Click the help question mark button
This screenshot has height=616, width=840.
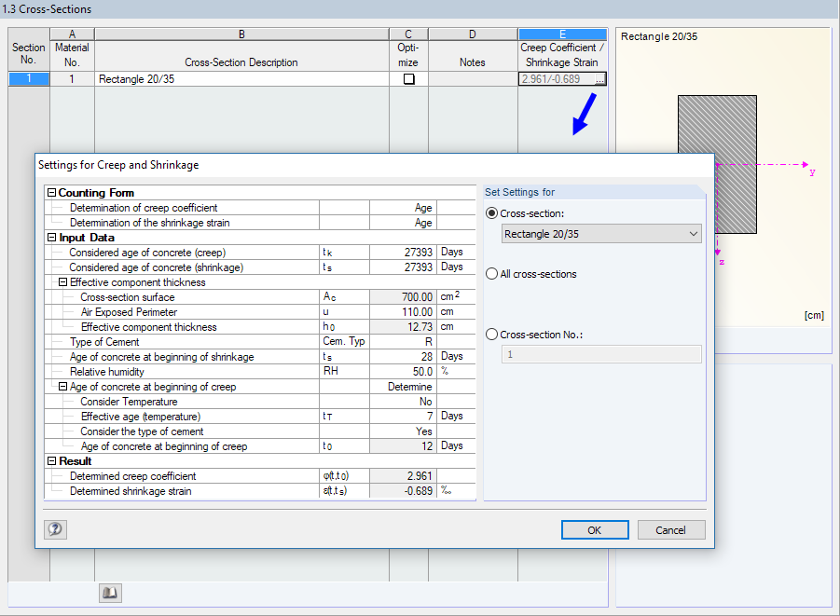(54, 529)
